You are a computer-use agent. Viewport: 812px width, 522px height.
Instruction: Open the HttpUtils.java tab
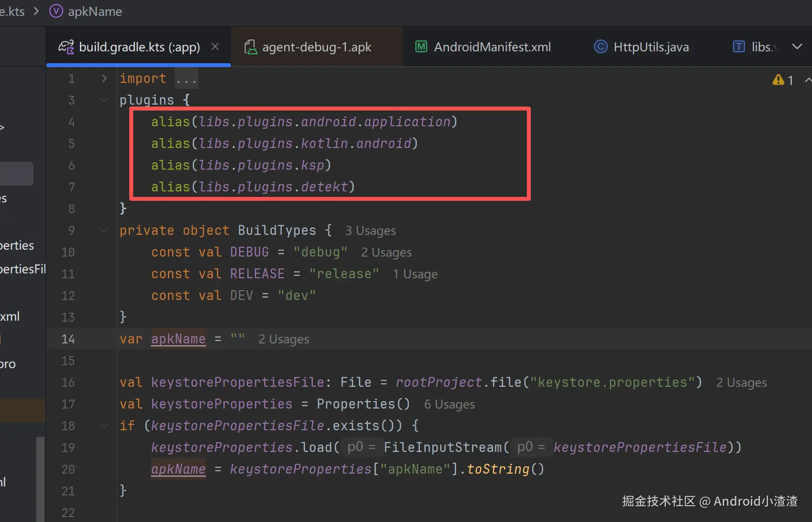(651, 47)
